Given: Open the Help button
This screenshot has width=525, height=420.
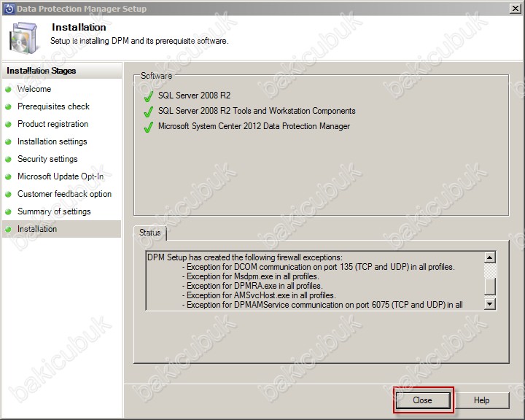Looking at the screenshot, I should tap(481, 400).
